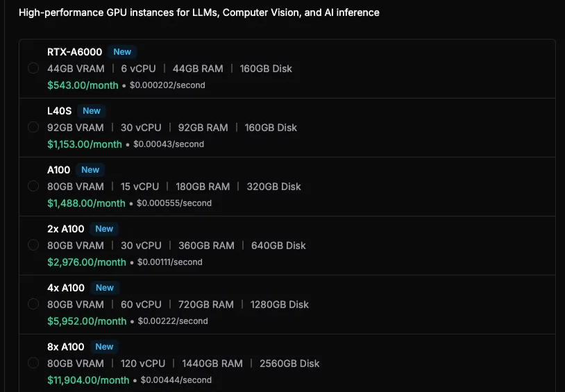Click the 15 vCPU spec
The height and width of the screenshot is (392, 565).
[140, 187]
